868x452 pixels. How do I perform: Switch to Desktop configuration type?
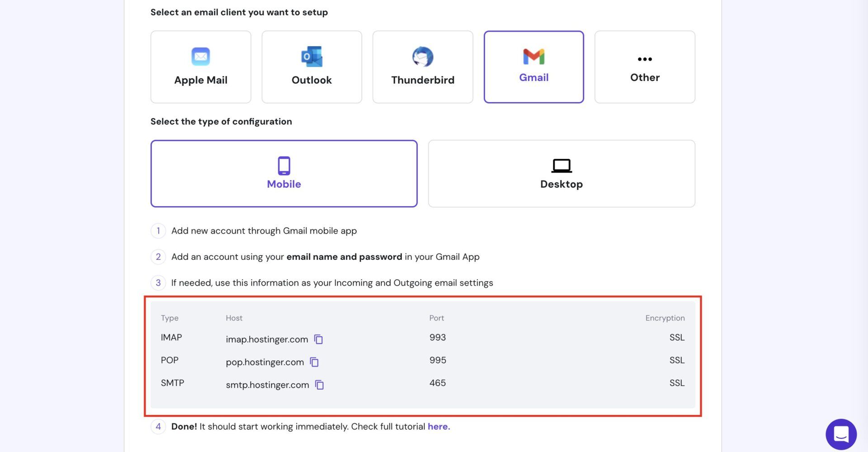tap(561, 174)
